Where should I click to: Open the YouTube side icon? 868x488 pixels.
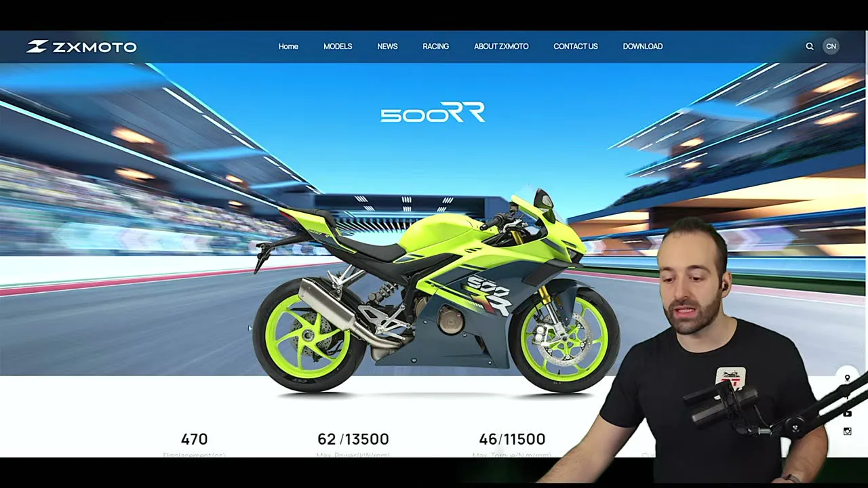coord(848,413)
